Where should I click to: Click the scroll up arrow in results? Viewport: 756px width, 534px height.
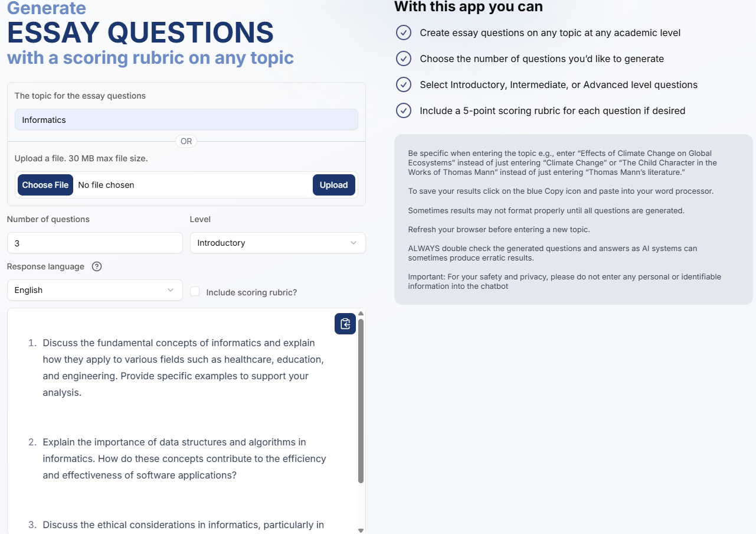click(361, 313)
